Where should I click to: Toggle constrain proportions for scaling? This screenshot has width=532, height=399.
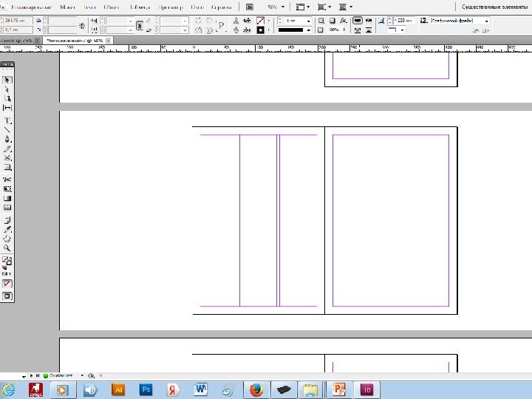point(140,25)
